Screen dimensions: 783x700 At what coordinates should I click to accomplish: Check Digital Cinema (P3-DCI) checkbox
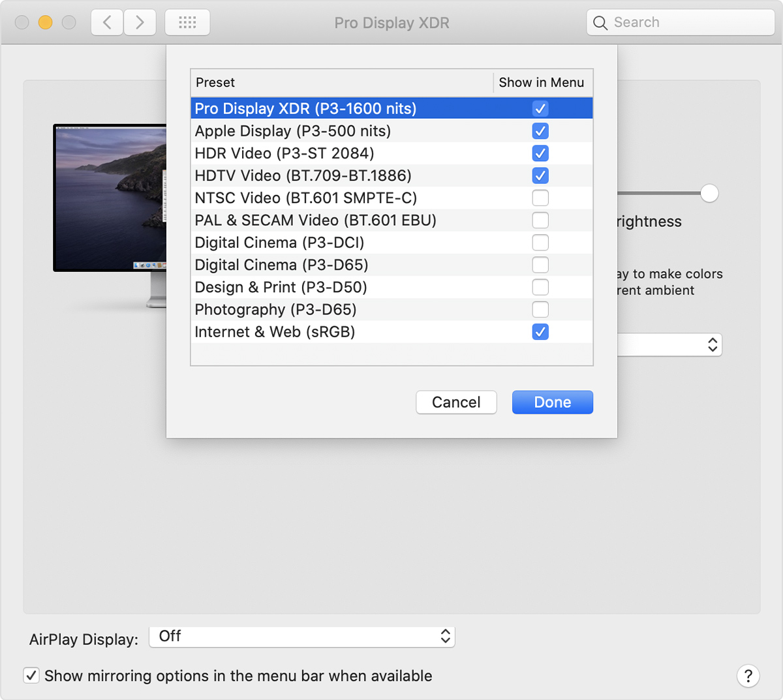click(540, 242)
